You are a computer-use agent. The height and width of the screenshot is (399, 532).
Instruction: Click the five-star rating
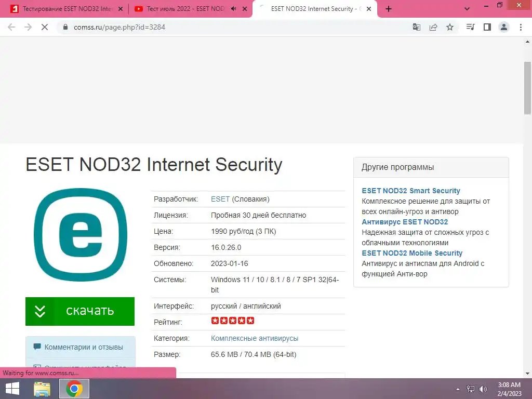click(232, 321)
